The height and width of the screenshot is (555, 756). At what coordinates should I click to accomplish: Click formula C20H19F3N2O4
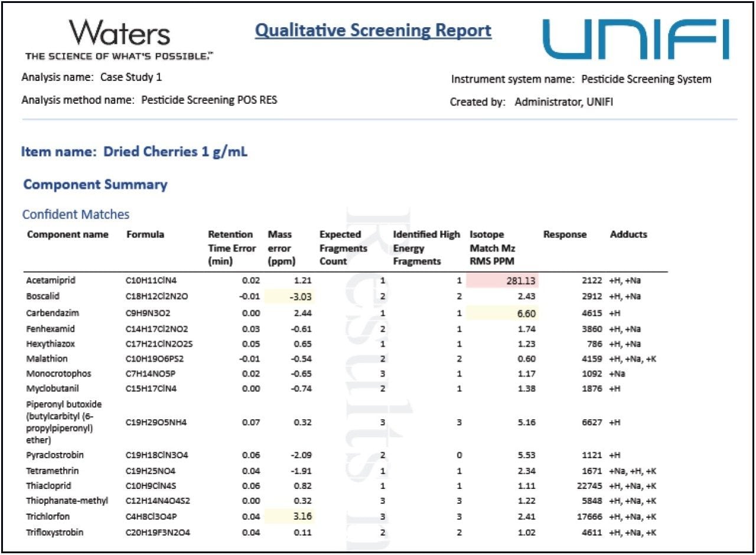coord(157,532)
